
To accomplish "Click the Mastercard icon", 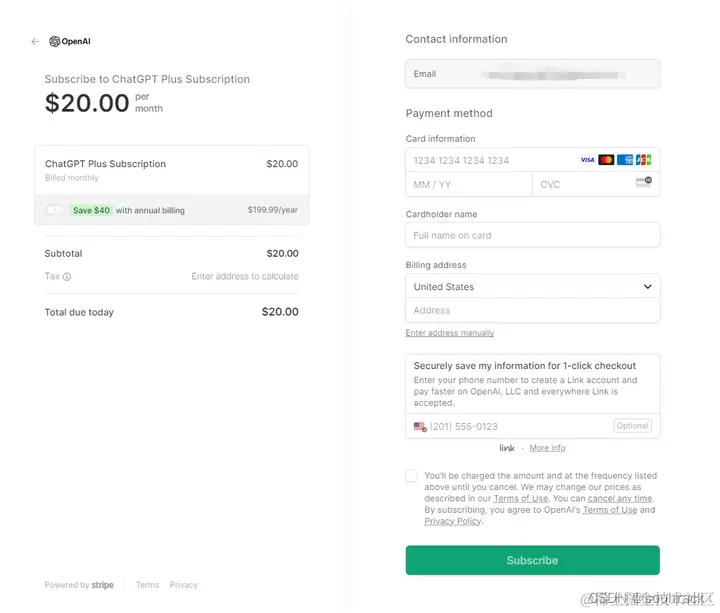I will (x=606, y=160).
